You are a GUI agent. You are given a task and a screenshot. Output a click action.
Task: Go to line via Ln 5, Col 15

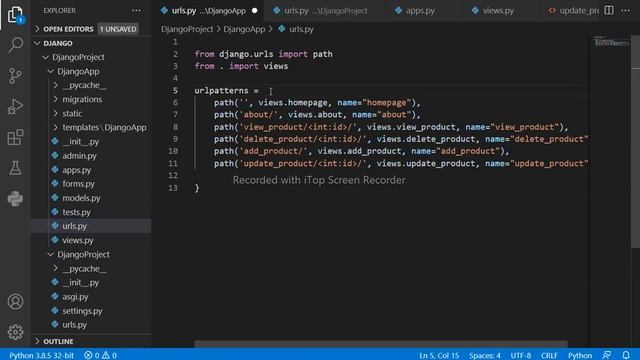pos(439,355)
